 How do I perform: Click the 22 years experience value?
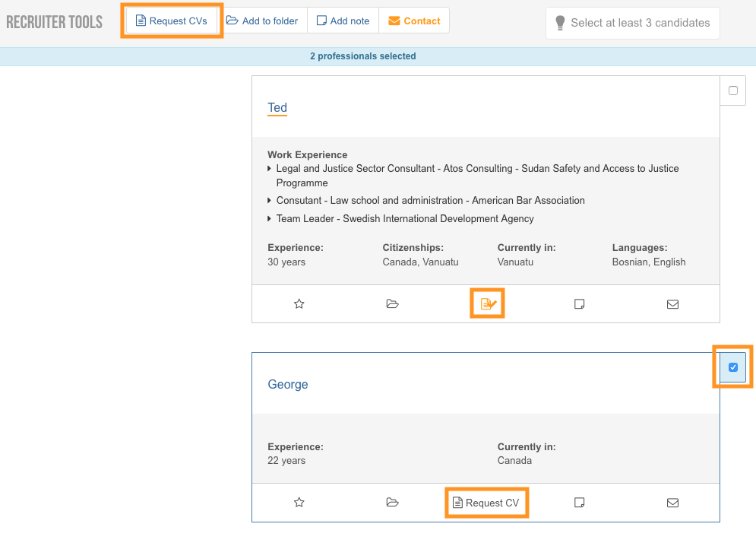coord(286,461)
